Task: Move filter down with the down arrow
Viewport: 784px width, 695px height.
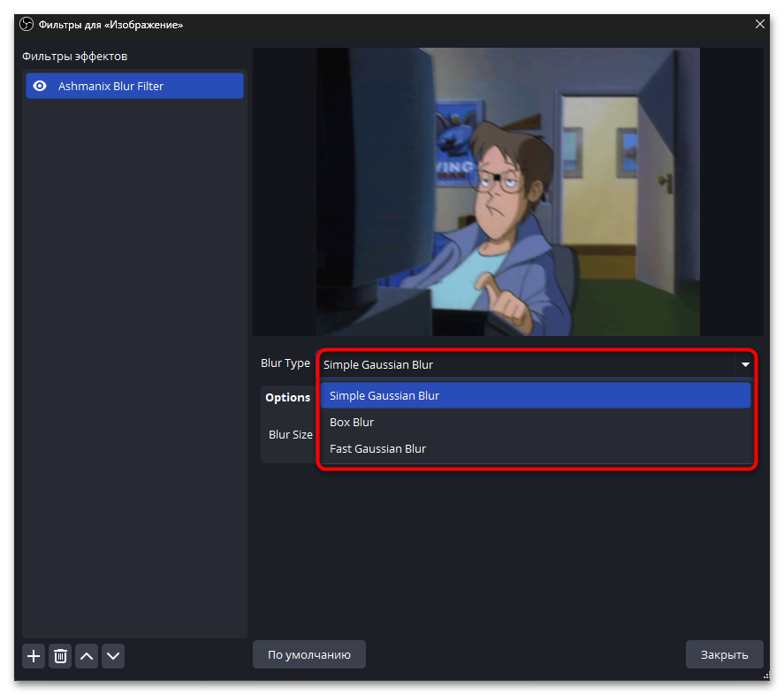Action: click(x=113, y=655)
